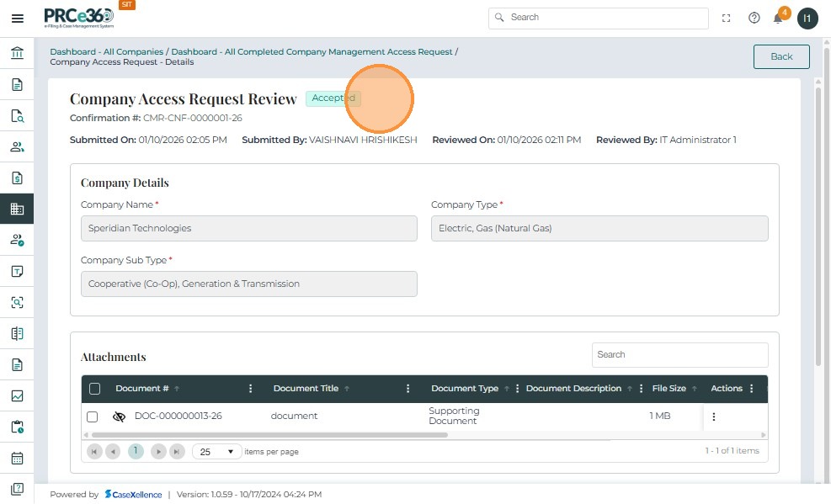The width and height of the screenshot is (831, 504).
Task: Open CaseXellence link in footer
Action: [134, 494]
